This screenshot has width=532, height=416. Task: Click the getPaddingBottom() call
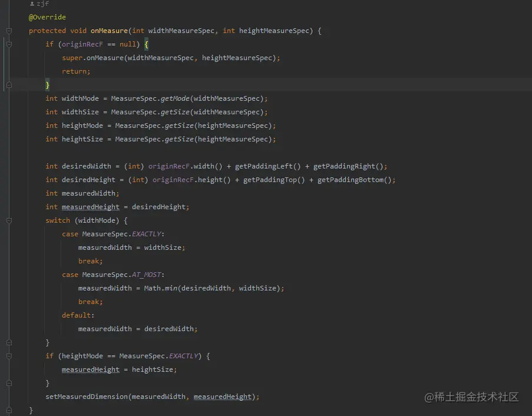point(354,180)
